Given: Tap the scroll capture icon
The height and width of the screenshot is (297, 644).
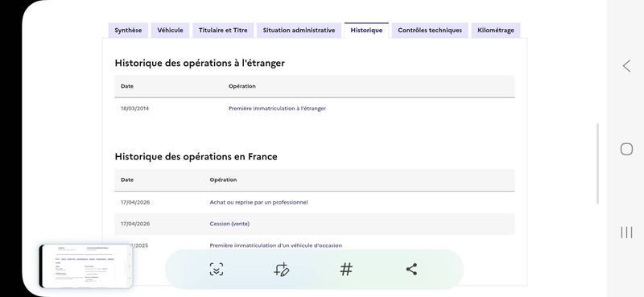Looking at the screenshot, I should [x=217, y=270].
